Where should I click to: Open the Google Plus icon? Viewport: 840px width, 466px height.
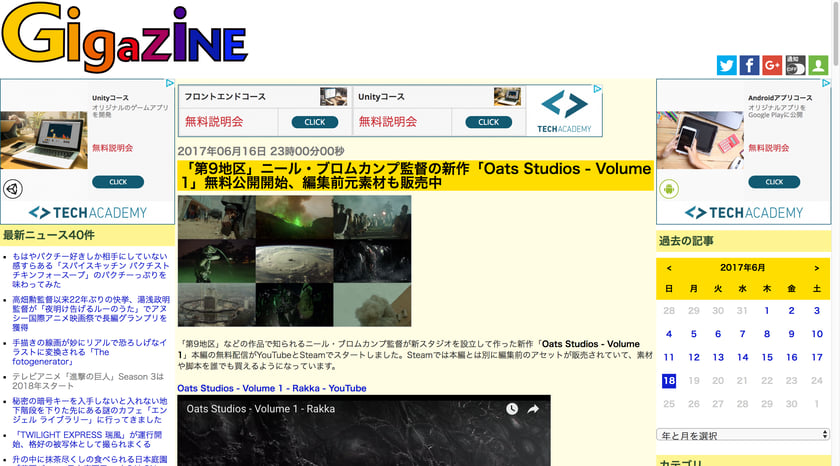click(x=772, y=65)
